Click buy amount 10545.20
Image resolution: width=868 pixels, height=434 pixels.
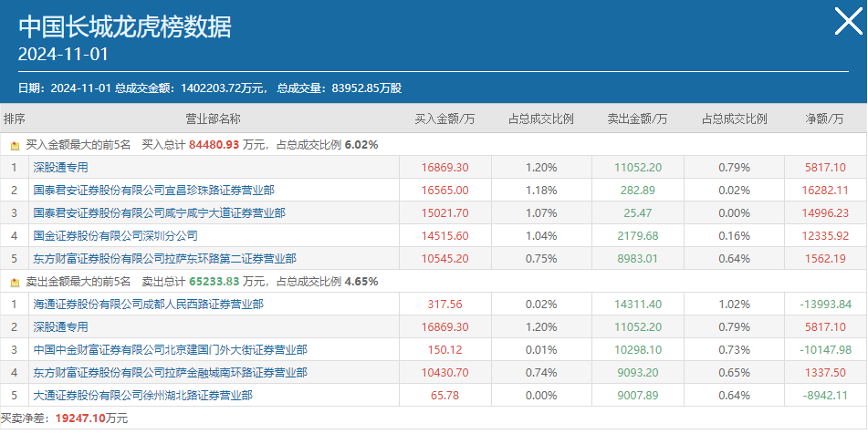pyautogui.click(x=445, y=259)
